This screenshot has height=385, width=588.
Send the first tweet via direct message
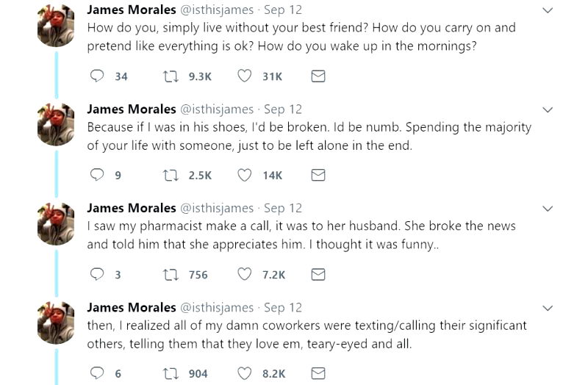pyautogui.click(x=318, y=76)
